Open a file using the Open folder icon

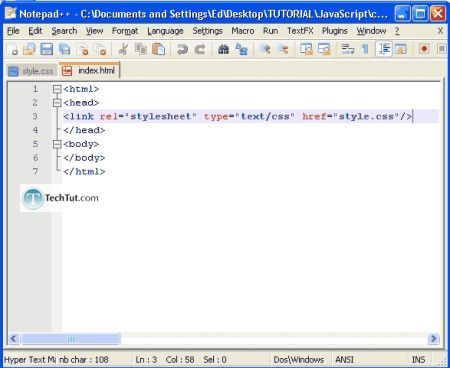point(29,49)
